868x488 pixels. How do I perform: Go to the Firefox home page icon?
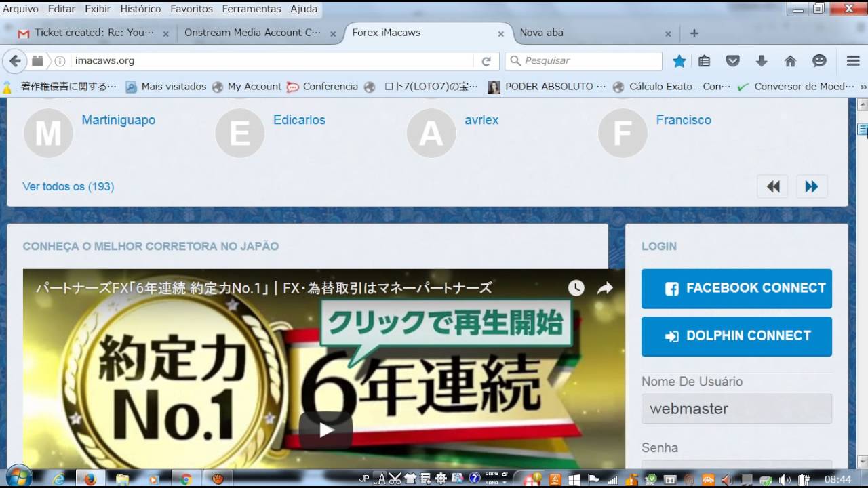click(790, 61)
